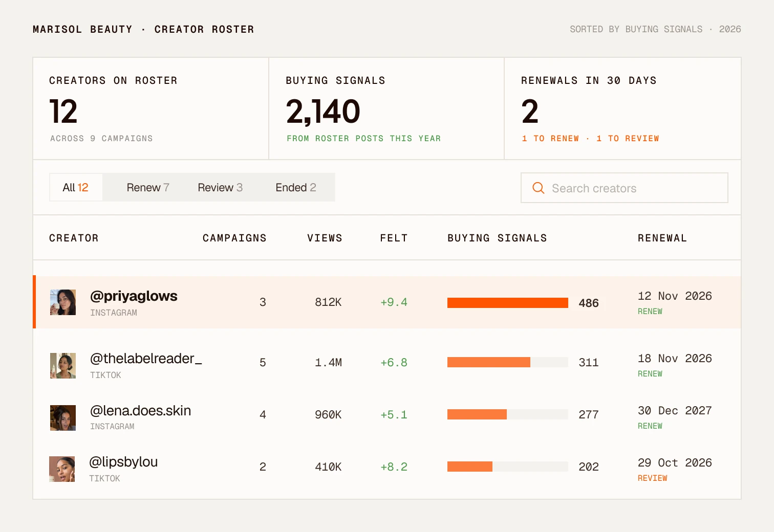Click the 202 buying signals bar

point(508,467)
